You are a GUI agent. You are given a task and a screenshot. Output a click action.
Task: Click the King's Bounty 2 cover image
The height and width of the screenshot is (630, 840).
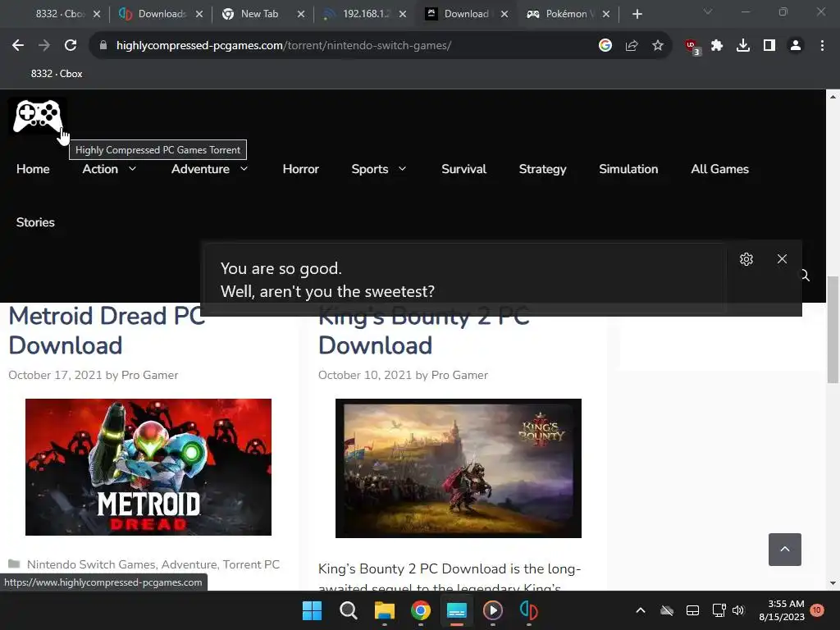(x=458, y=468)
